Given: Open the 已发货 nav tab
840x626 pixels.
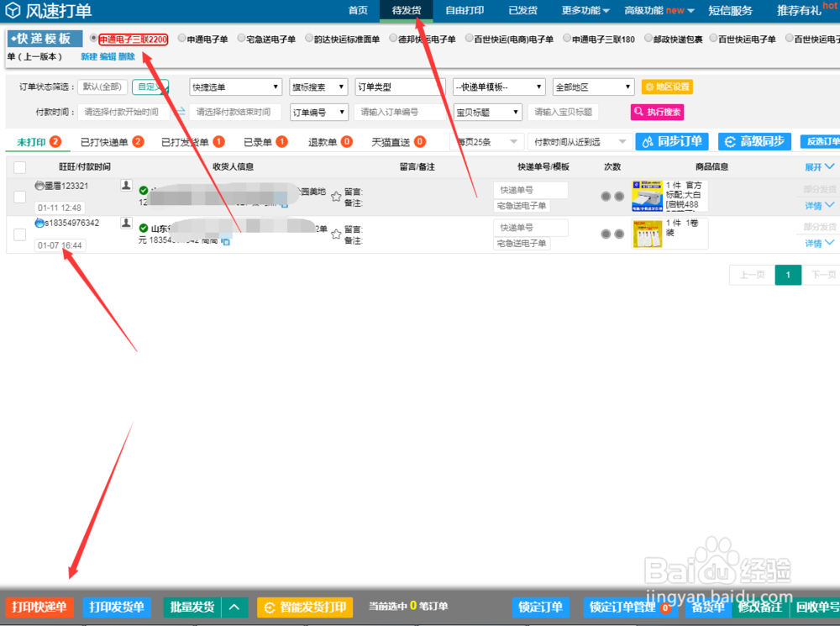Looking at the screenshot, I should pos(522,10).
